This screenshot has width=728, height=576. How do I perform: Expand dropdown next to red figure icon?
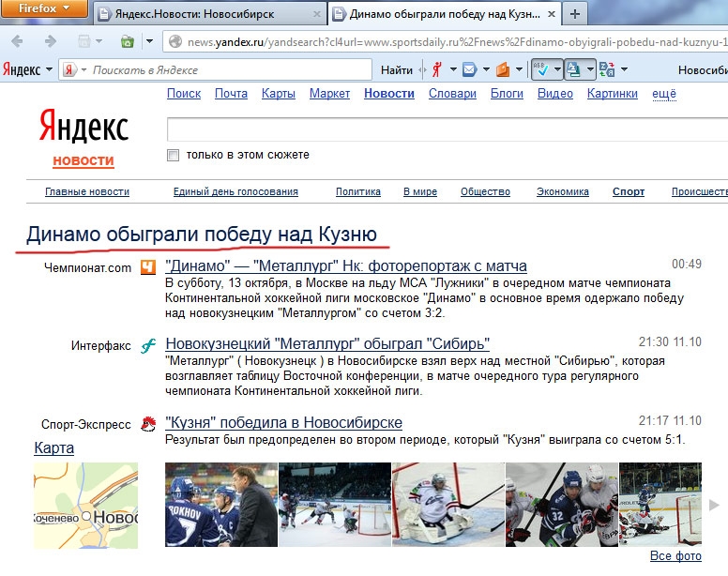453,69
